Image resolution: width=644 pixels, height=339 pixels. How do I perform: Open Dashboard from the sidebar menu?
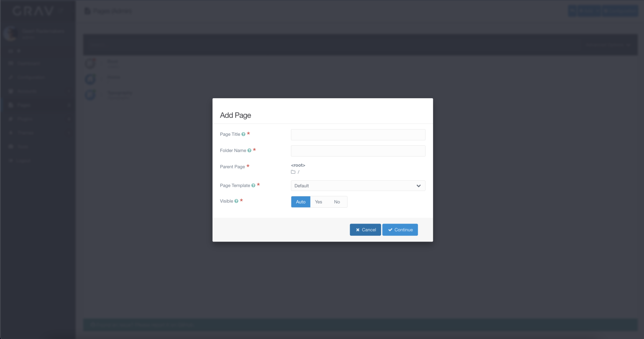click(x=28, y=63)
